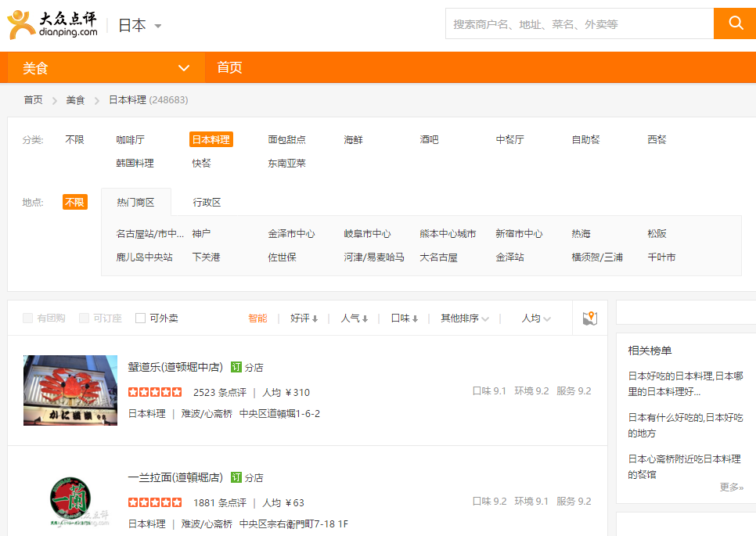Enable the 可外卖 checkbox
The height and width of the screenshot is (536, 756).
pyautogui.click(x=141, y=318)
